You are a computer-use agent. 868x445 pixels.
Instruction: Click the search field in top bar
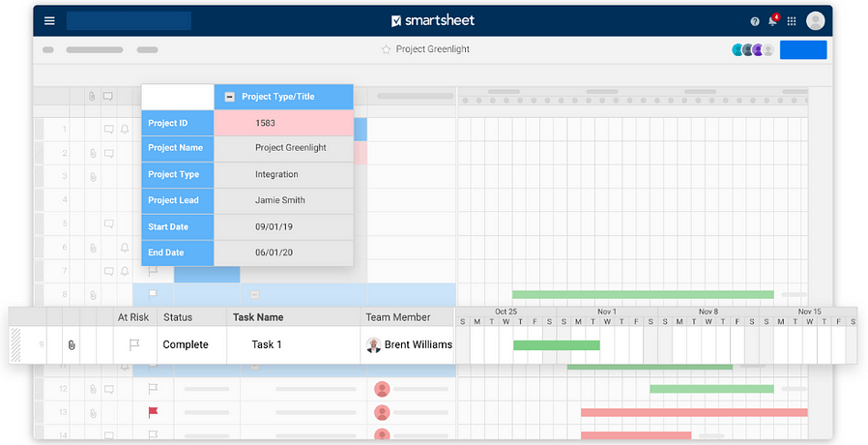click(129, 20)
